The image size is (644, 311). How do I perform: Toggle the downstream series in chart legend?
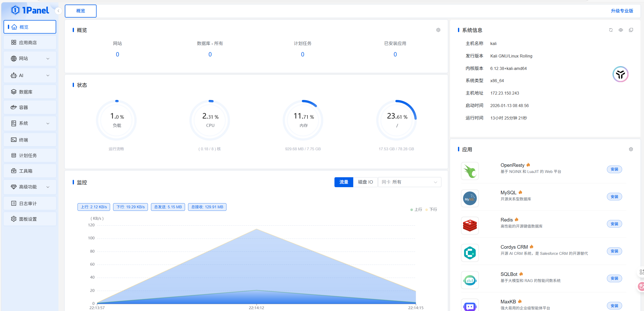coord(431,210)
